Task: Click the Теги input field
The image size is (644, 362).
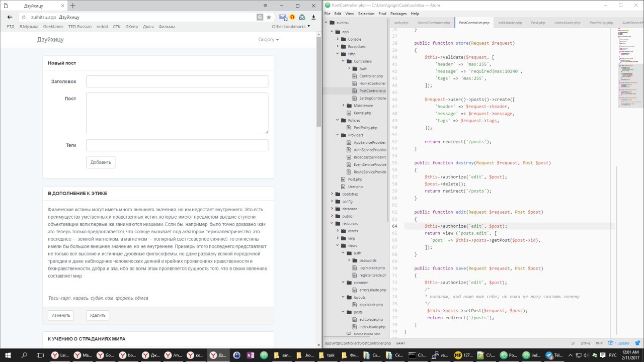Action: pos(177,145)
